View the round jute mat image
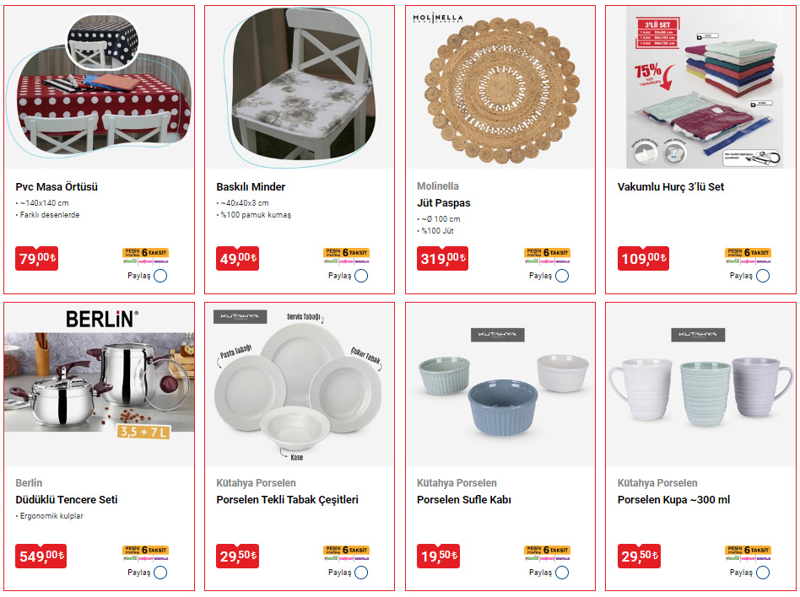 tap(501, 87)
